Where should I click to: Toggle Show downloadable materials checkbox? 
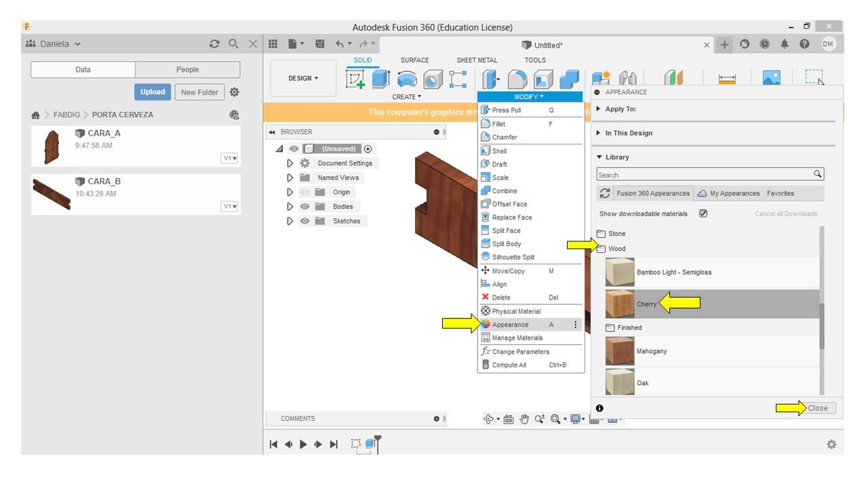703,213
